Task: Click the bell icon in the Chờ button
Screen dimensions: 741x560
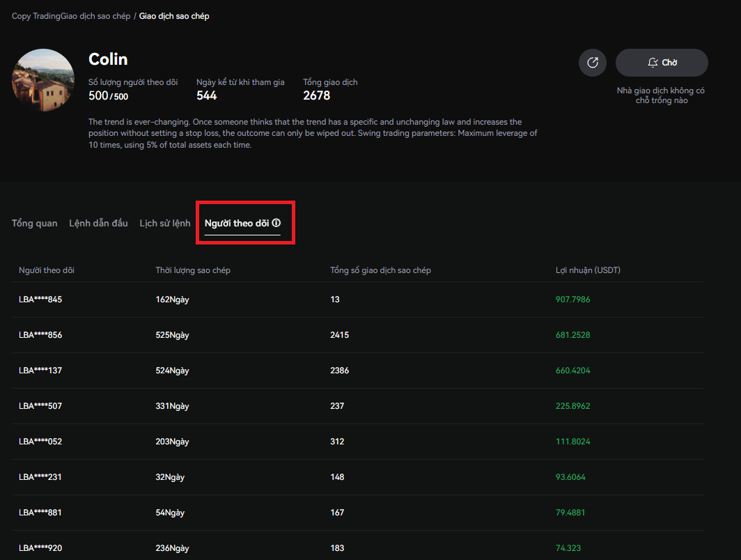Action: 652,63
